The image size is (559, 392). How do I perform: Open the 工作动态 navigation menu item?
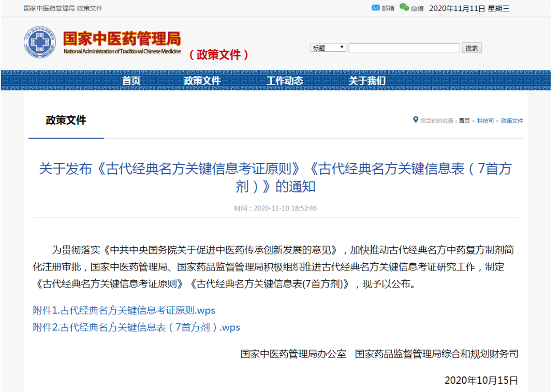click(285, 81)
